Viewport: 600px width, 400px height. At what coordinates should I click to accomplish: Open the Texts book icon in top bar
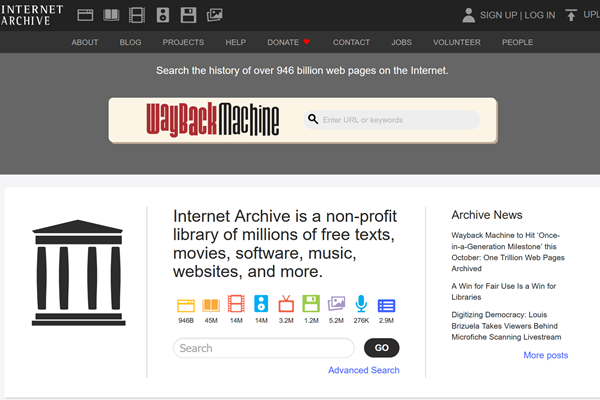pyautogui.click(x=111, y=15)
